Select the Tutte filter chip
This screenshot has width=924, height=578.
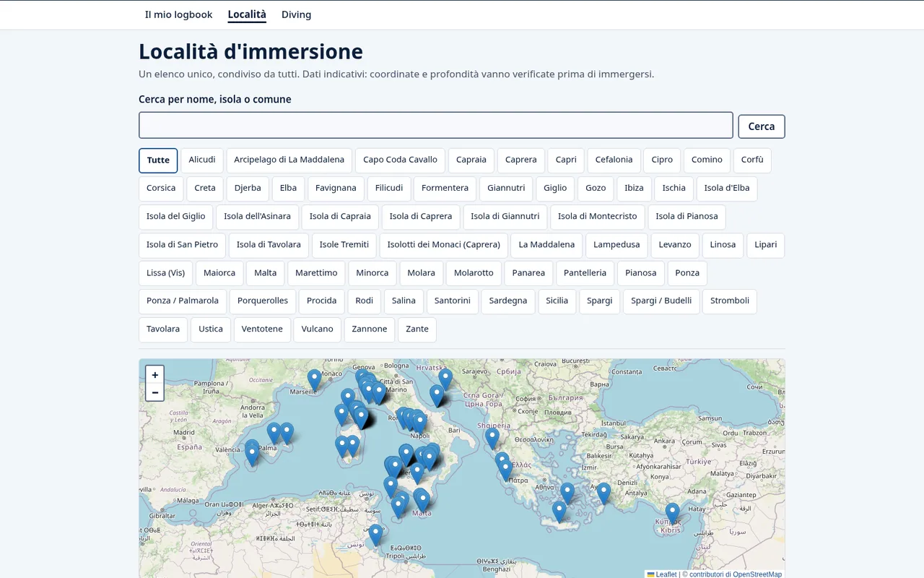point(158,160)
